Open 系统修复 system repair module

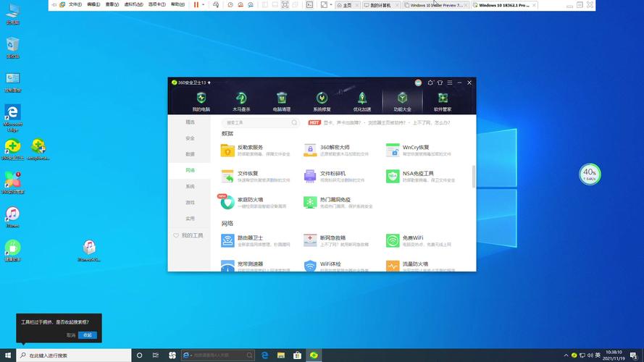click(x=322, y=102)
